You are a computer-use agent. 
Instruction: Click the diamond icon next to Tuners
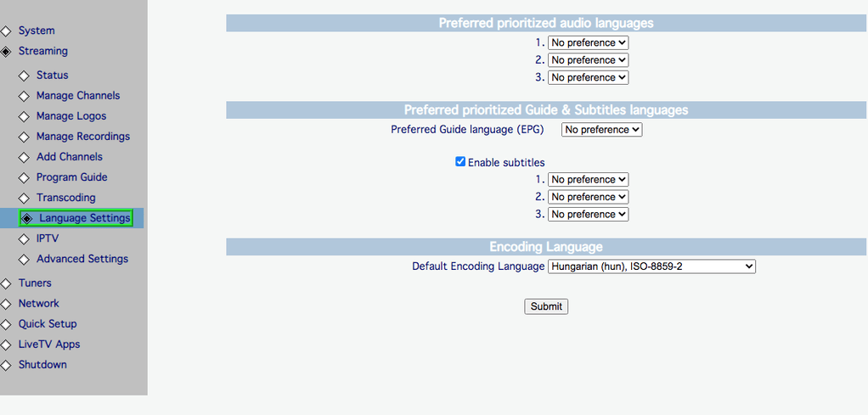6,283
